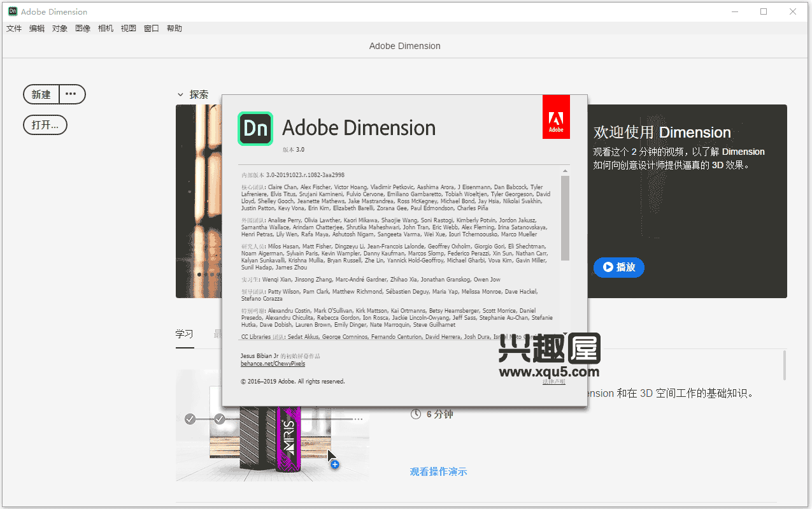Click the clock icon beside 6 分钟
The image size is (812, 509).
tap(416, 414)
